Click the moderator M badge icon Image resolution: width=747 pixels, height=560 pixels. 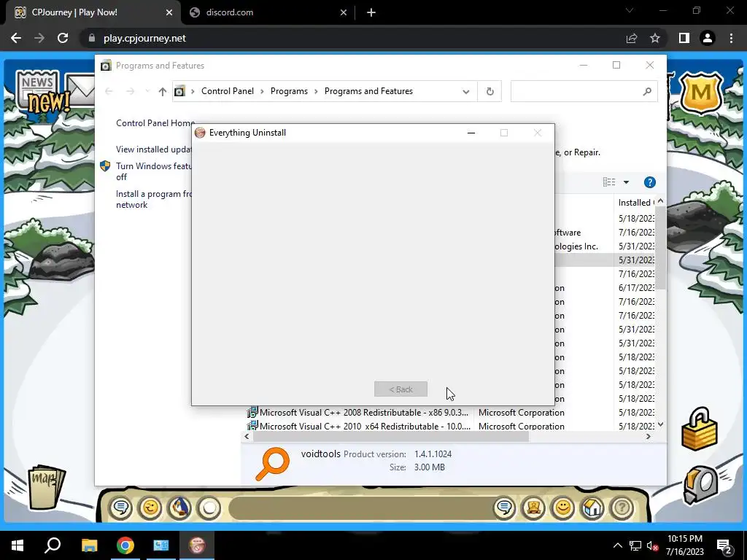tap(701, 91)
